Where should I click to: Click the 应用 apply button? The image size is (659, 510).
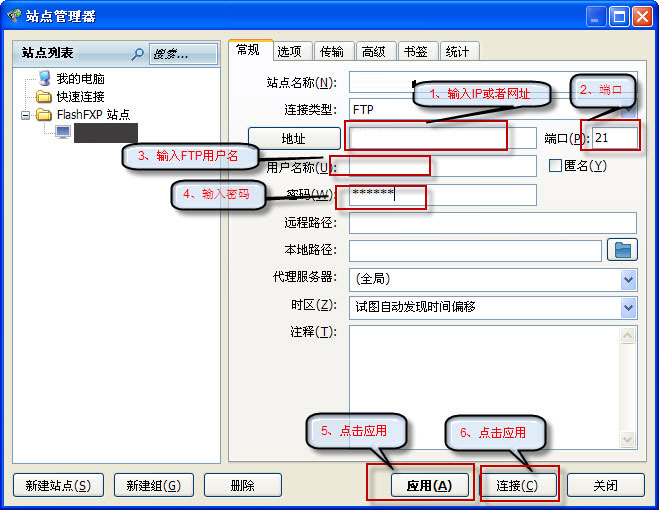(421, 485)
